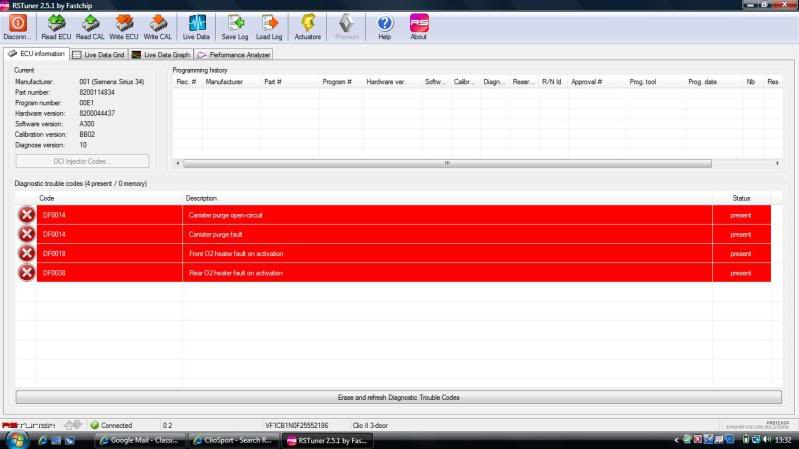Open the Actuators tool
This screenshot has width=799, height=449.
[308, 25]
